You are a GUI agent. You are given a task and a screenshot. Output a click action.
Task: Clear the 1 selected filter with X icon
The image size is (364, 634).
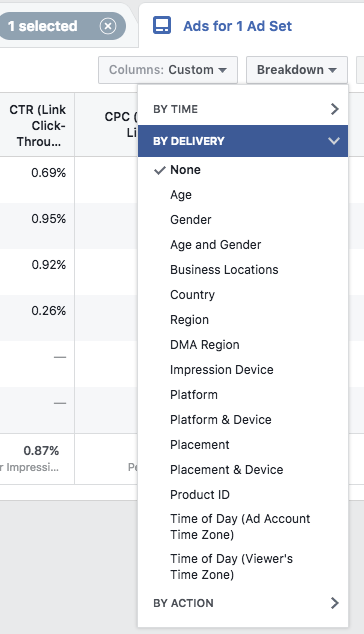click(x=108, y=26)
